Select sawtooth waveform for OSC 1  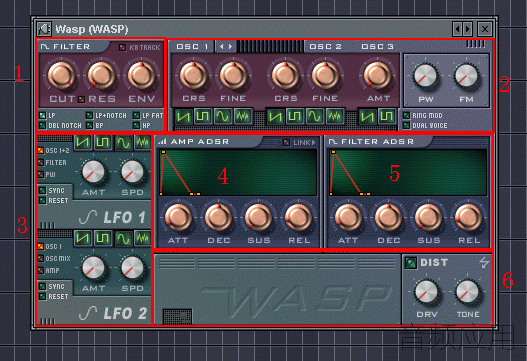click(184, 117)
